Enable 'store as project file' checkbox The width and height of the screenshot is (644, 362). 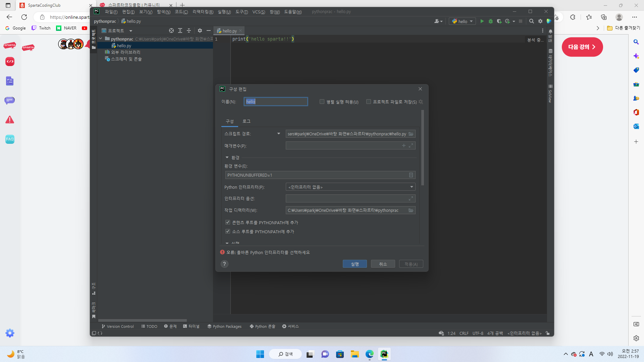pyautogui.click(x=369, y=102)
